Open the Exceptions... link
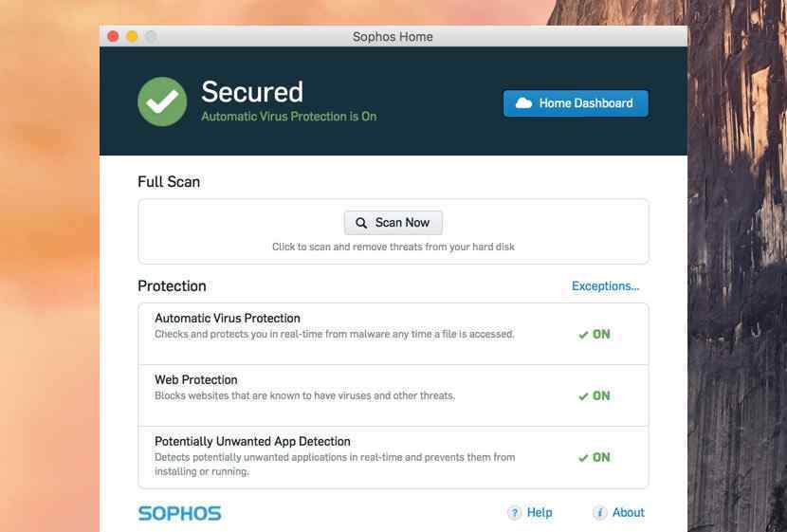The image size is (787, 532). tap(605, 286)
